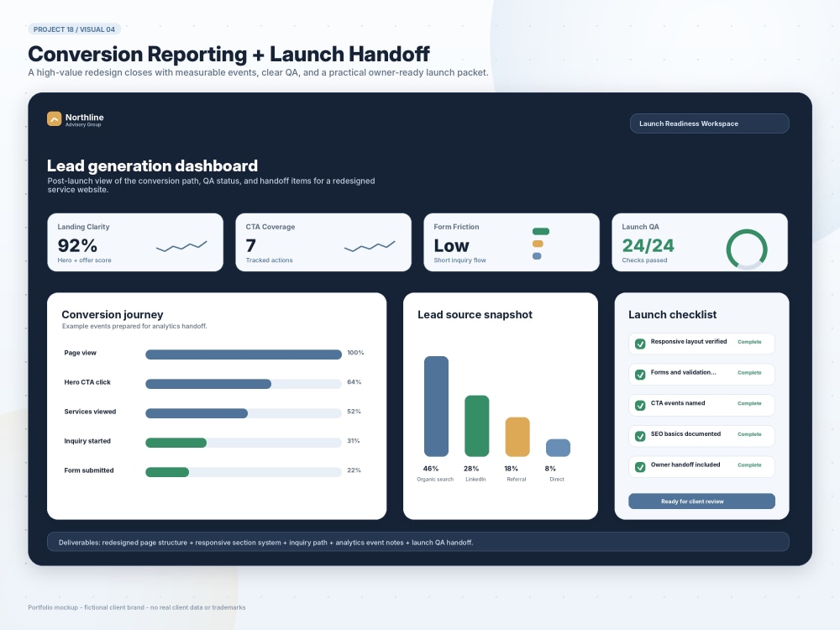840x630 pixels.
Task: Toggle the Responsive layout verified checkbox
Action: pyautogui.click(x=639, y=344)
